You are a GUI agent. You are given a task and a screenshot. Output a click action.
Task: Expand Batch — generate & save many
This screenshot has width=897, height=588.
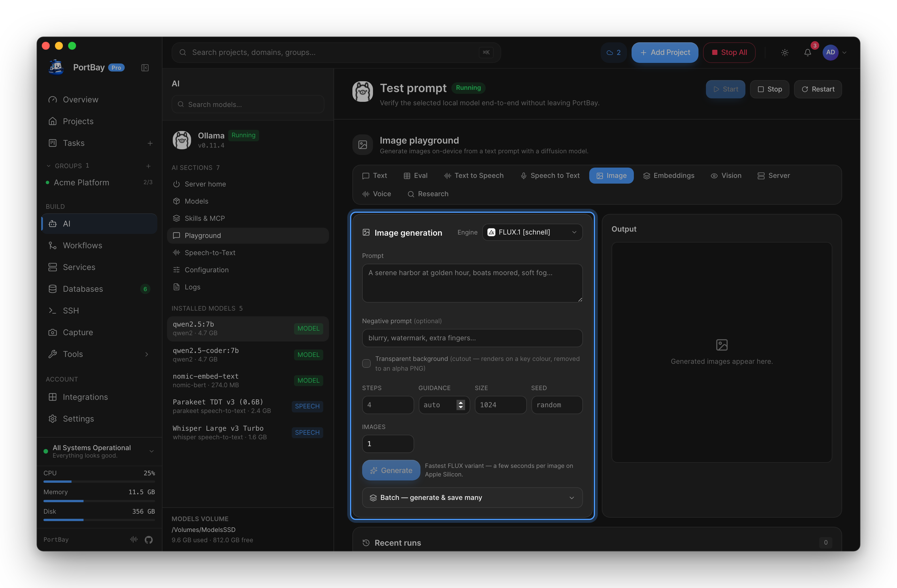tap(472, 498)
